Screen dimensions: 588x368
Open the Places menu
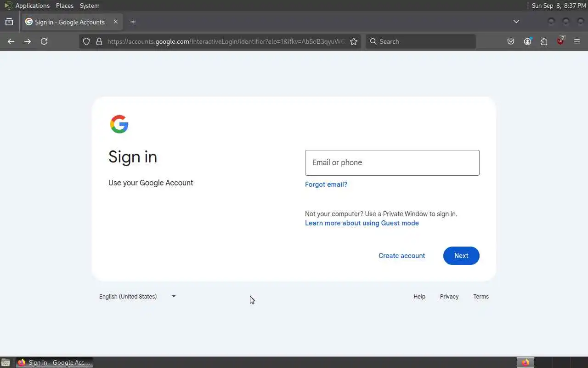(65, 6)
